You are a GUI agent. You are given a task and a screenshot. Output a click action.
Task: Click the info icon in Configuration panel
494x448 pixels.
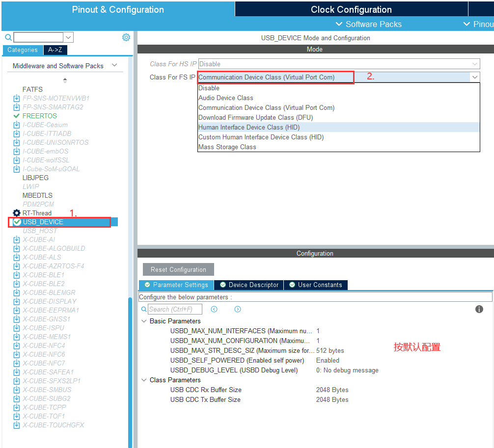(479, 309)
